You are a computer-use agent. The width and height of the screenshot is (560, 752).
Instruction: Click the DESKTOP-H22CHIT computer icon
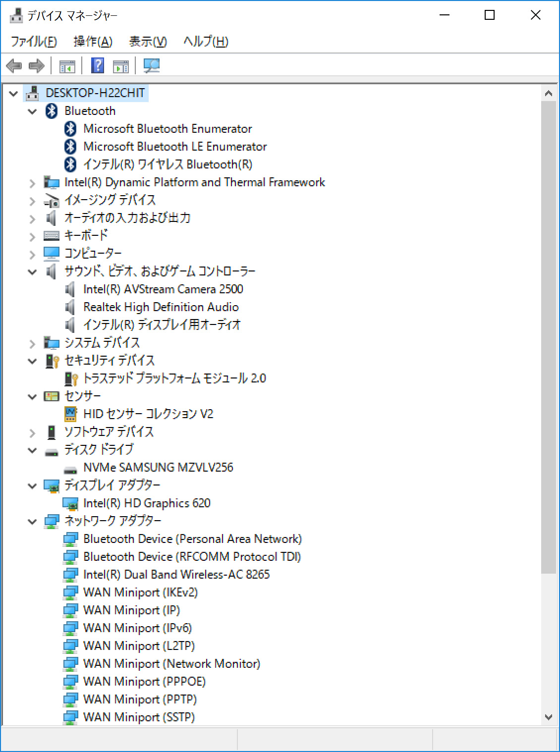pyautogui.click(x=32, y=93)
